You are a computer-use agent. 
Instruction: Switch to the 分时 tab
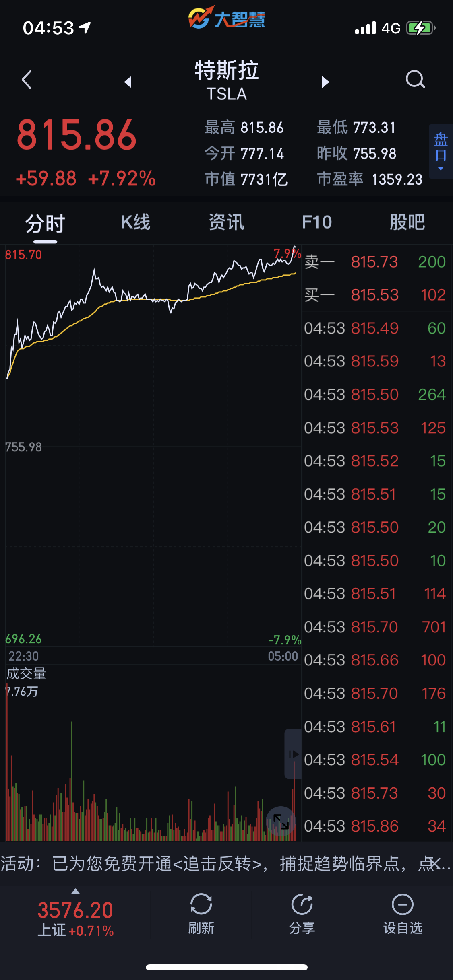(45, 223)
